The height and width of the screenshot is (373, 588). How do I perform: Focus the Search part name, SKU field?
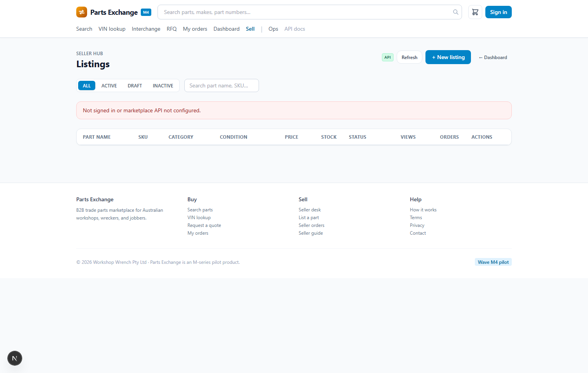(222, 85)
